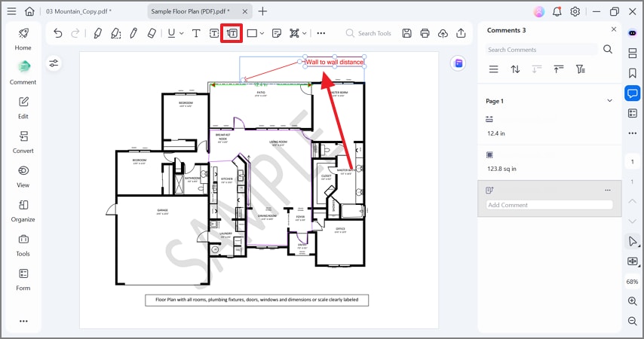The height and width of the screenshot is (339, 644).
Task: Open the Form sidebar item
Action: 23,280
